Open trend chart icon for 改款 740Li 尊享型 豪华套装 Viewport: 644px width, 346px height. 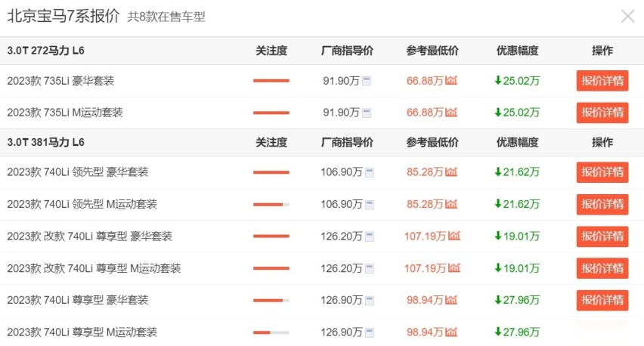454,236
